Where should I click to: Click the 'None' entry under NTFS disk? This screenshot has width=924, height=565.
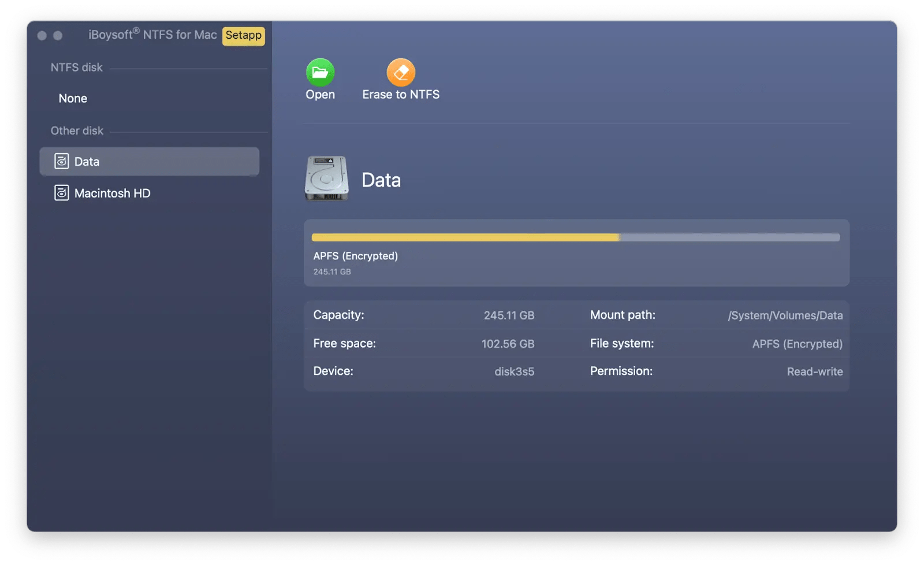tap(73, 98)
